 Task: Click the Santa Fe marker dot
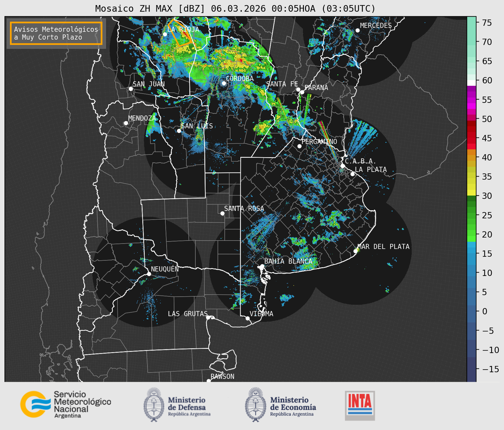[298, 89]
